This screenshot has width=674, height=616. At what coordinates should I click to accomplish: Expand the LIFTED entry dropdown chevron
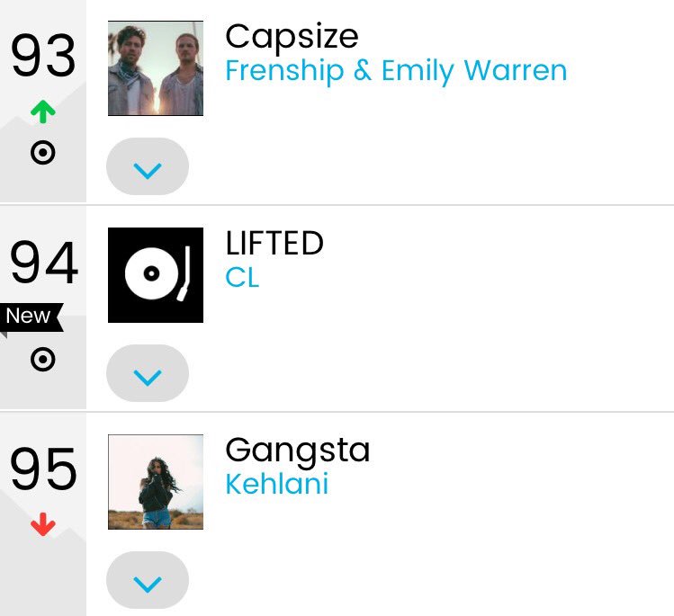tap(148, 373)
